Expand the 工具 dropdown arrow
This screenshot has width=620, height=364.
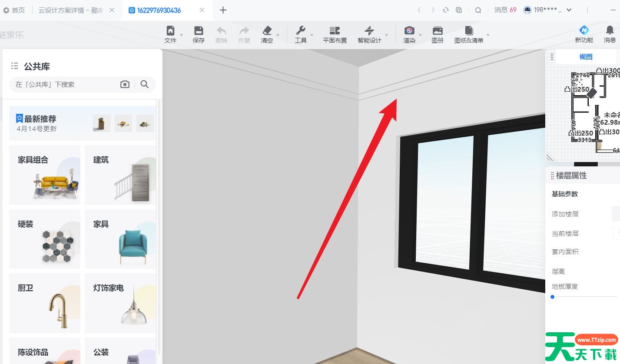coord(312,35)
